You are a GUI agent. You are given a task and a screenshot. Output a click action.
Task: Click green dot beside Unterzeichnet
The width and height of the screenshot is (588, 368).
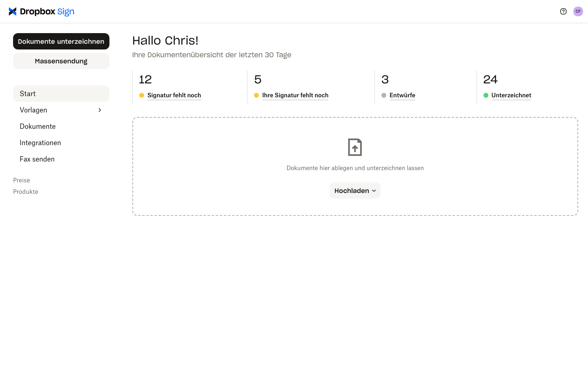486,95
